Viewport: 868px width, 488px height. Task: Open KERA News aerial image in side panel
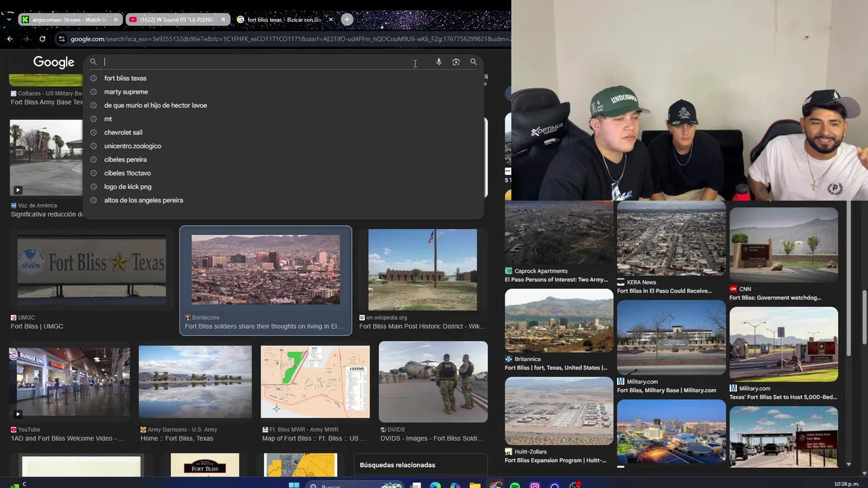[x=671, y=238]
